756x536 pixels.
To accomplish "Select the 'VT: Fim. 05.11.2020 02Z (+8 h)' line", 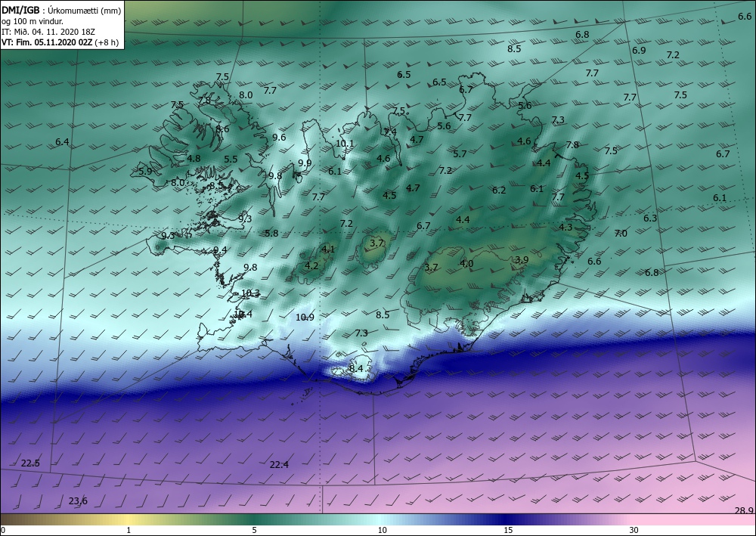I will 60,42.
